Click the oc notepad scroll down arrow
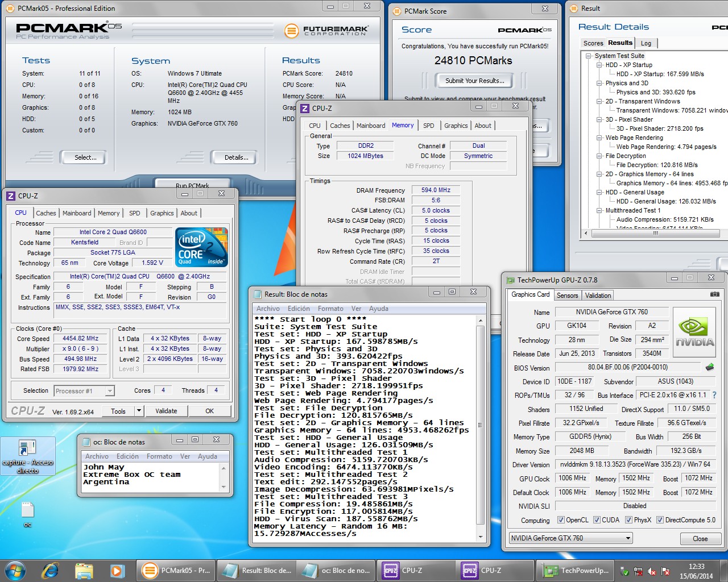The height and width of the screenshot is (582, 728). 224,488
